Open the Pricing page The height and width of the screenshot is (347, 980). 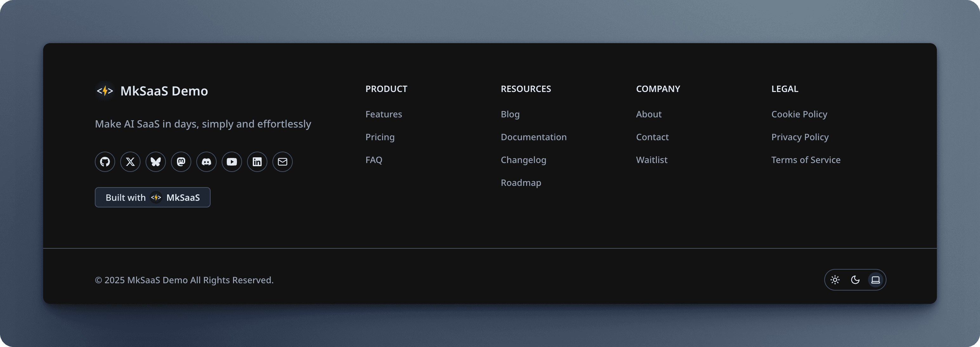(380, 137)
